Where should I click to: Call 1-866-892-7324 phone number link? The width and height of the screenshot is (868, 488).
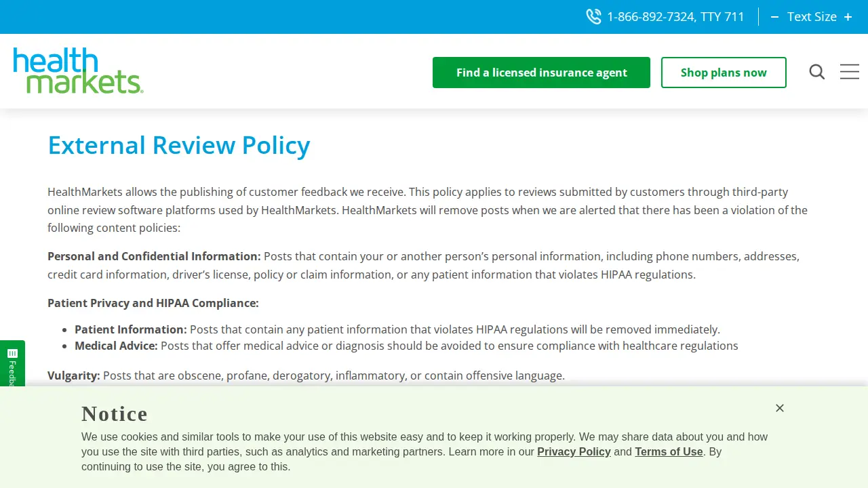tap(675, 17)
